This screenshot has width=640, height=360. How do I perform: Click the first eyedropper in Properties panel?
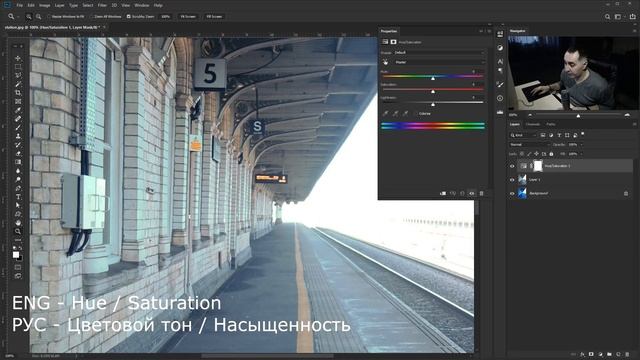click(x=385, y=113)
